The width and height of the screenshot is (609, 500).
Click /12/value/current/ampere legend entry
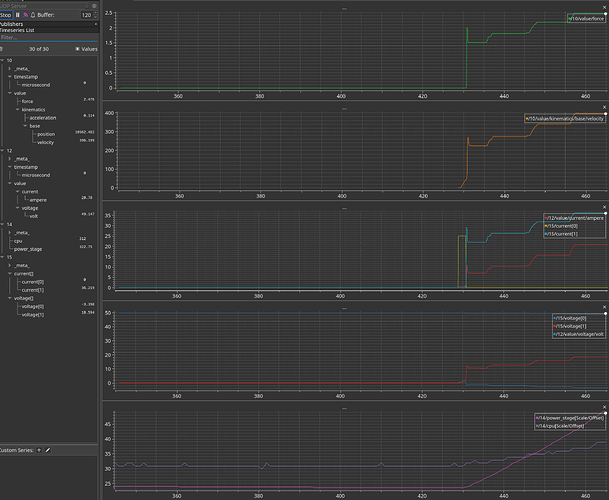[574, 218]
